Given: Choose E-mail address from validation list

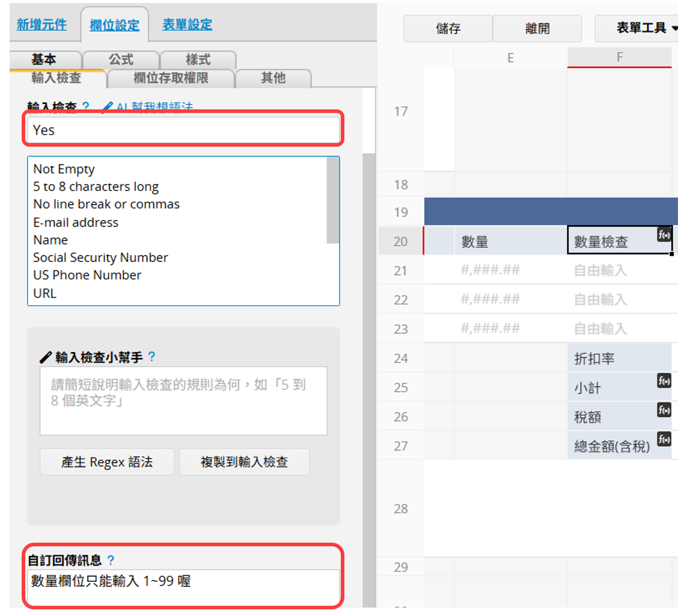Looking at the screenshot, I should click(x=76, y=222).
